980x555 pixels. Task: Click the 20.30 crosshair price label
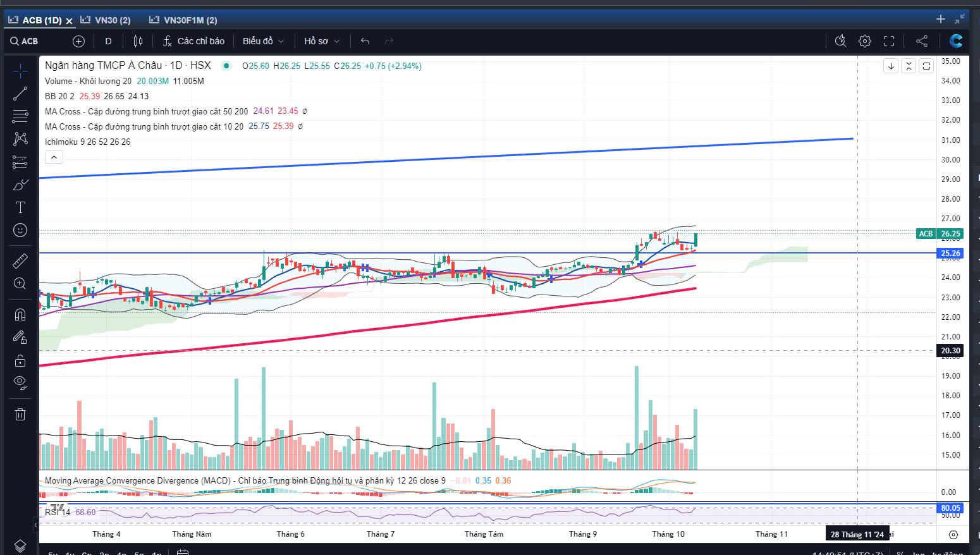(x=950, y=351)
